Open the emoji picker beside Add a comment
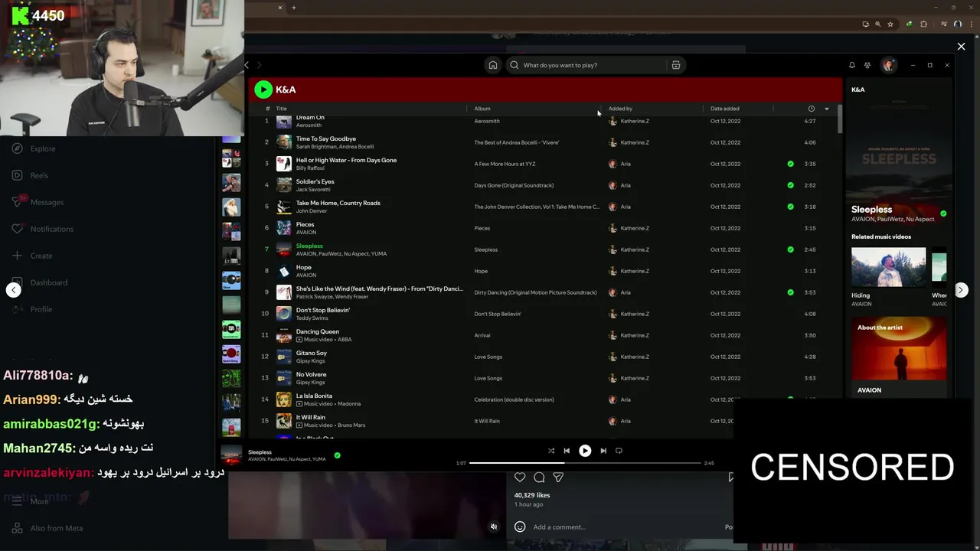This screenshot has height=551, width=980. click(520, 527)
